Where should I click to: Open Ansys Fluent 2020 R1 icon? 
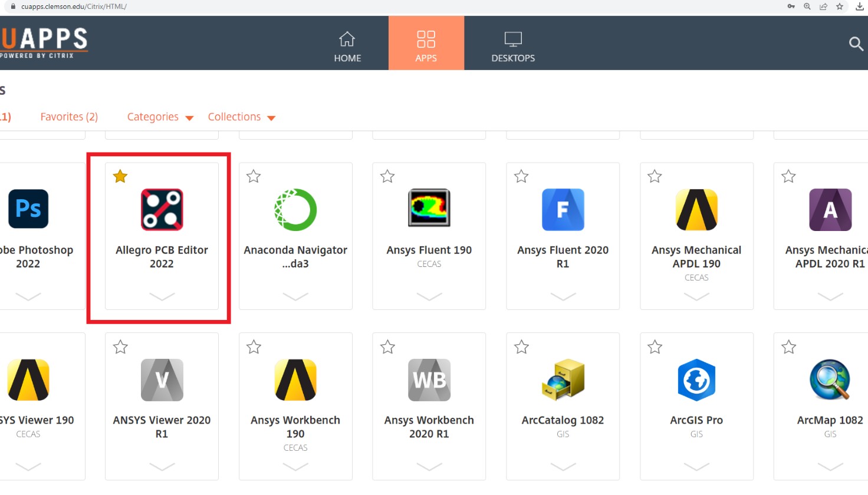[x=563, y=210]
